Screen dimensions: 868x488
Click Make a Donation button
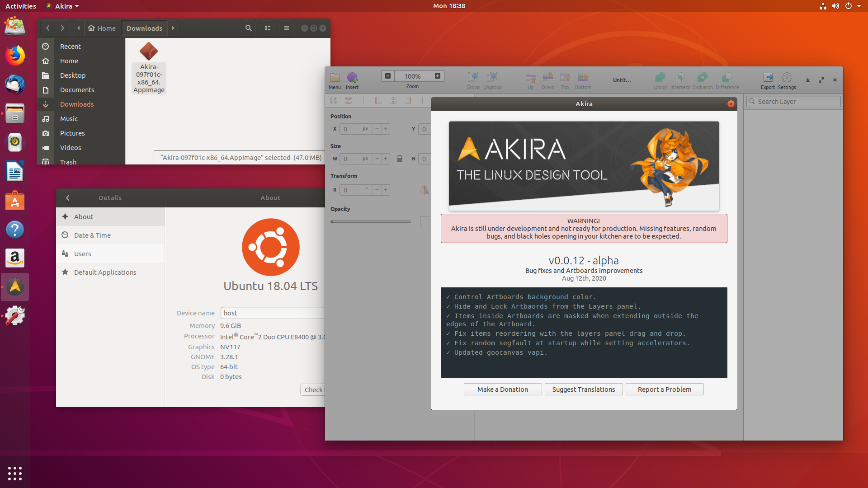click(x=503, y=389)
